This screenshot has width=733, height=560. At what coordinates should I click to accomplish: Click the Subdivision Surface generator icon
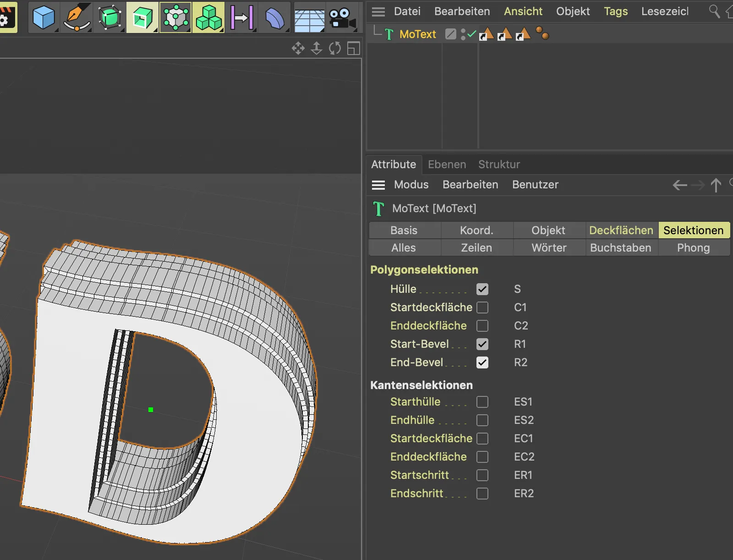[109, 17]
